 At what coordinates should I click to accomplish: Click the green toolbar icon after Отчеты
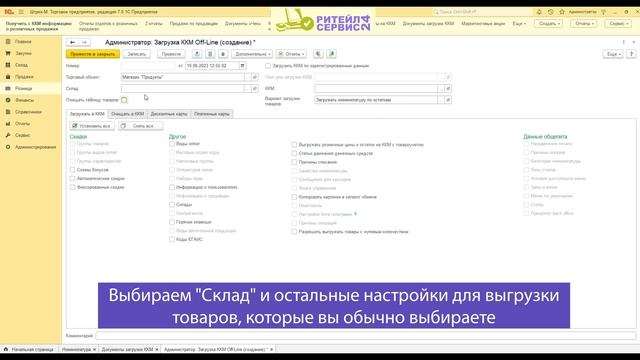tap(318, 54)
